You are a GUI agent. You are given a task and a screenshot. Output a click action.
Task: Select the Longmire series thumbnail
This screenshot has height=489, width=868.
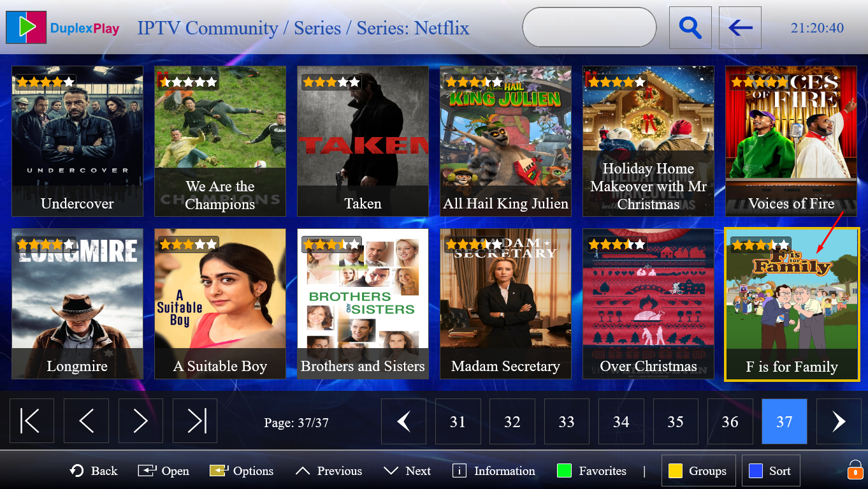[x=77, y=304]
